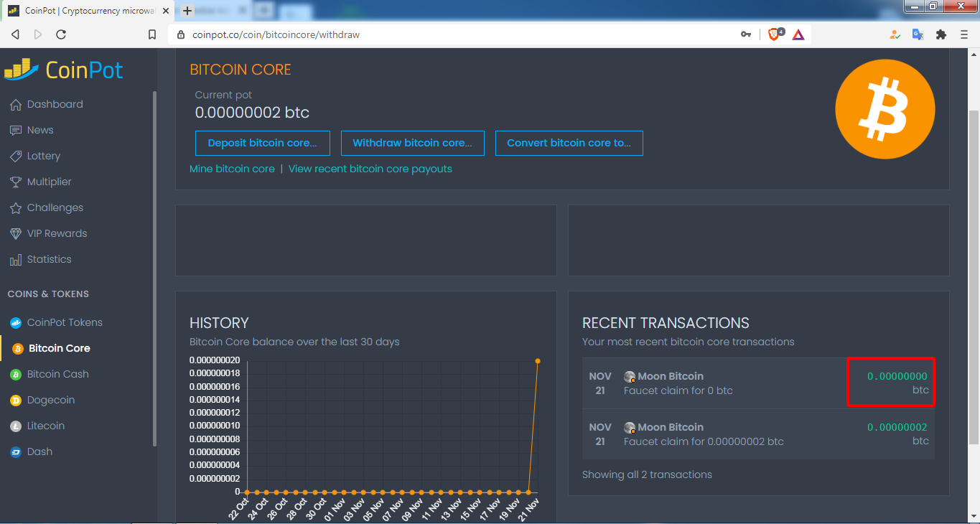
Task: Click the browser back arrow
Action: (15, 34)
